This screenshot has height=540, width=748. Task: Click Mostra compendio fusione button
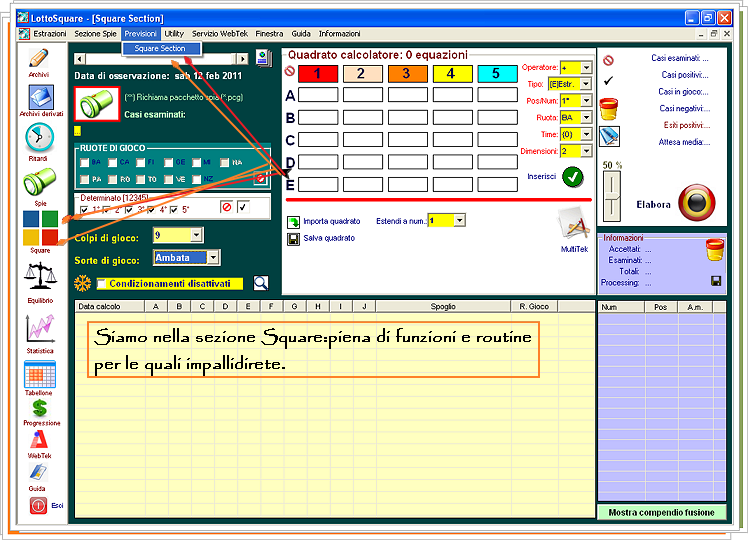tap(662, 512)
